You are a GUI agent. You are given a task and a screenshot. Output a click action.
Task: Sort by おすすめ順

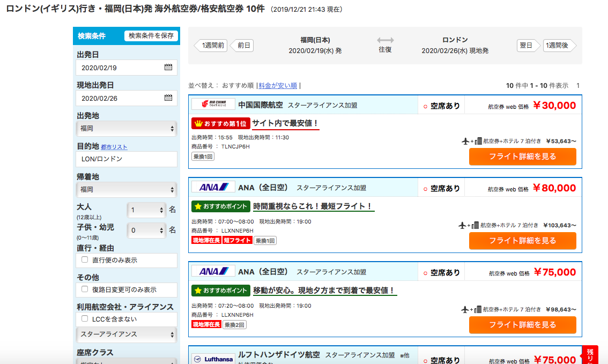[x=238, y=85]
